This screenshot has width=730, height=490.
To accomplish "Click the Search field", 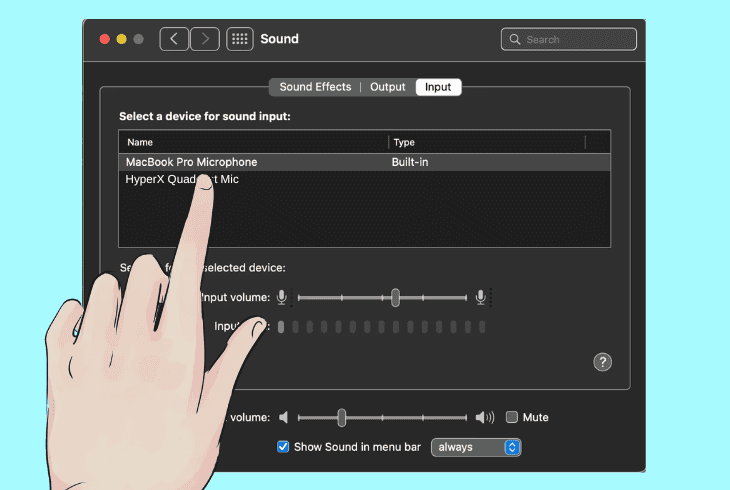I will [568, 39].
